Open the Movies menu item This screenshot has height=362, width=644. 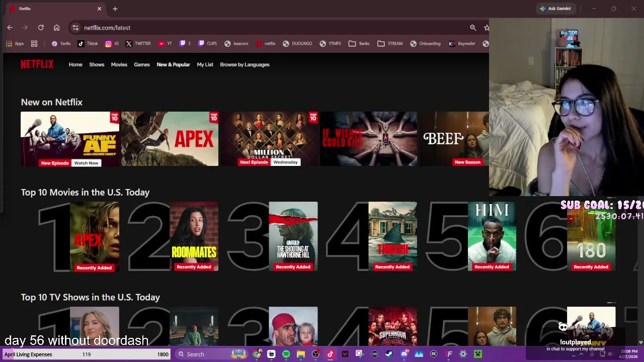pos(119,64)
